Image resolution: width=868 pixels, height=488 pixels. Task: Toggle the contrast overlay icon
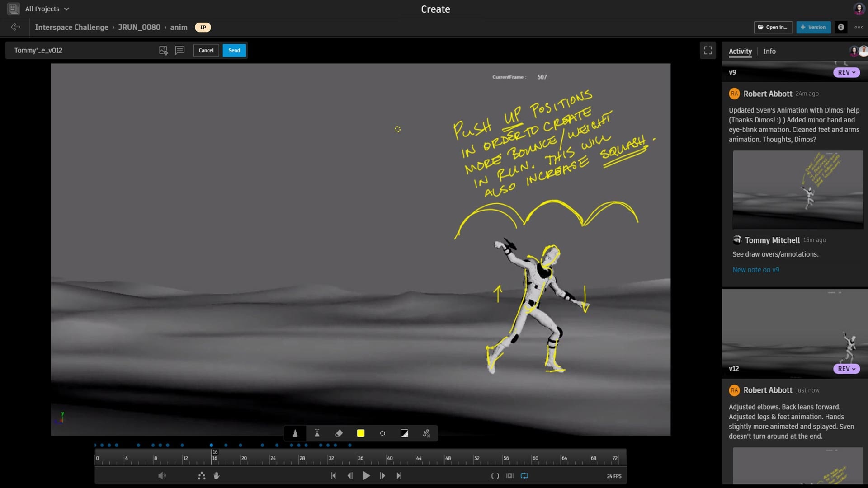click(x=405, y=434)
